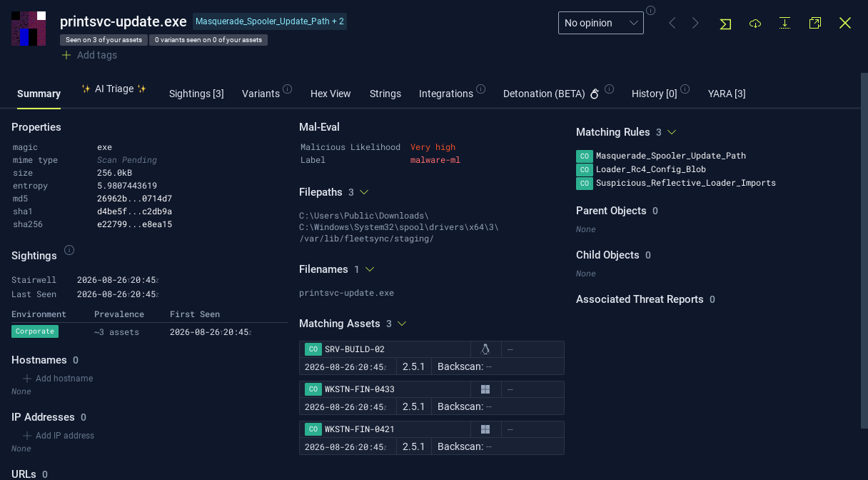Image resolution: width=868 pixels, height=480 pixels.
Task: Click info icon next to History
Action: (x=685, y=89)
